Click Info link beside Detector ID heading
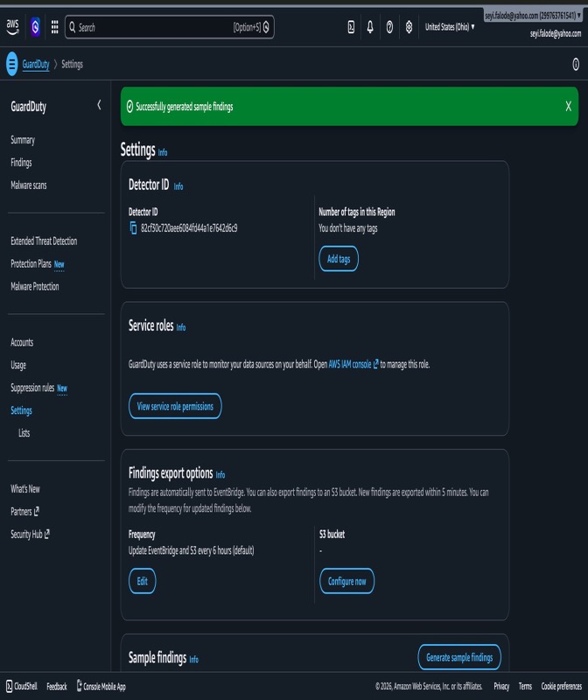The width and height of the screenshot is (588, 700). 178,186
